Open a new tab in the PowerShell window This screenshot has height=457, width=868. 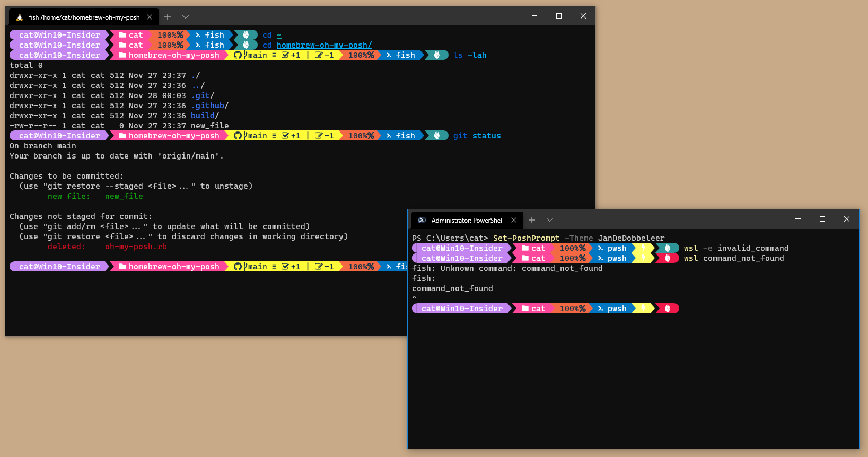[x=532, y=220]
